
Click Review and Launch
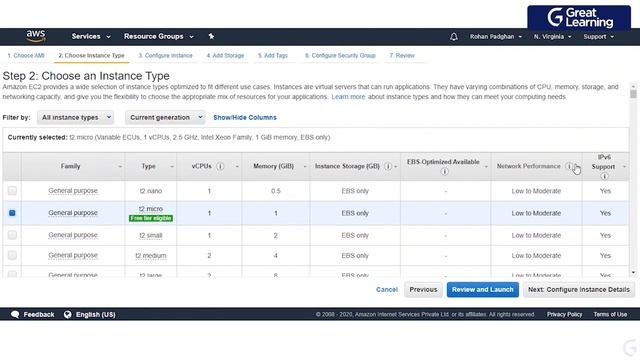(482, 289)
